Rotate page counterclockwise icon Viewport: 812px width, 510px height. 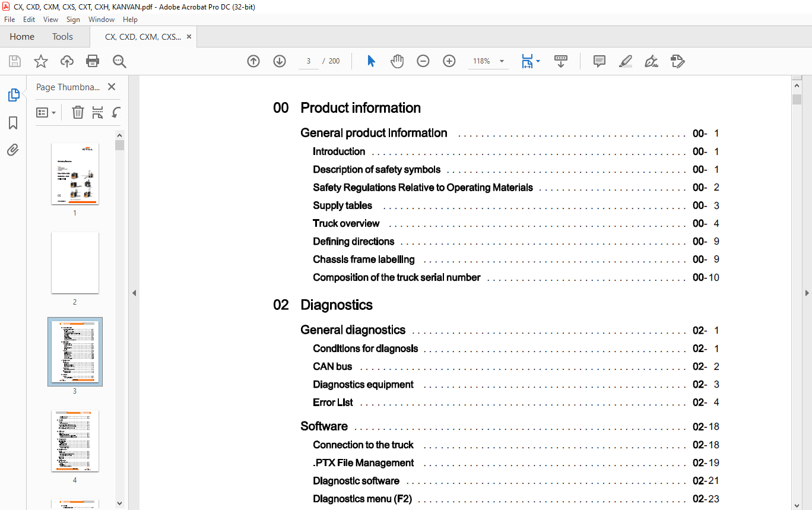coord(116,112)
